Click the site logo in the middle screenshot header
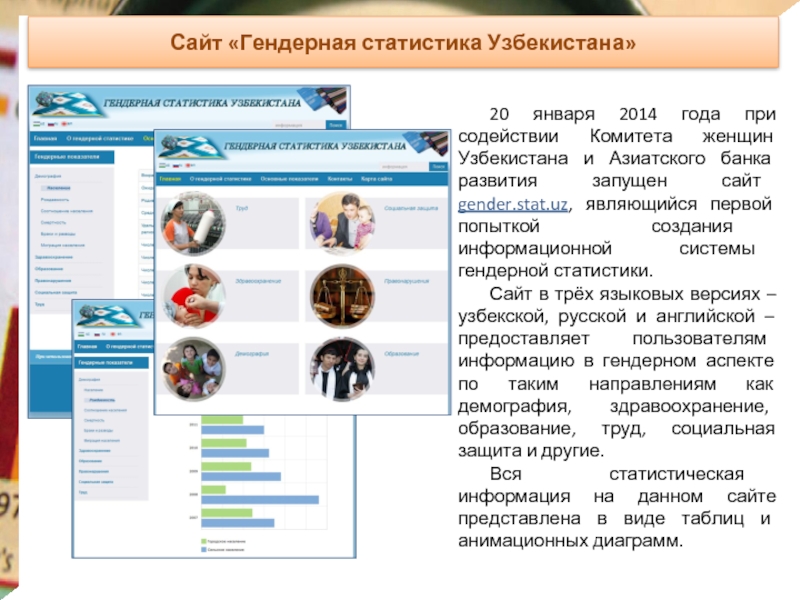The width and height of the screenshot is (800, 600). pos(189,145)
